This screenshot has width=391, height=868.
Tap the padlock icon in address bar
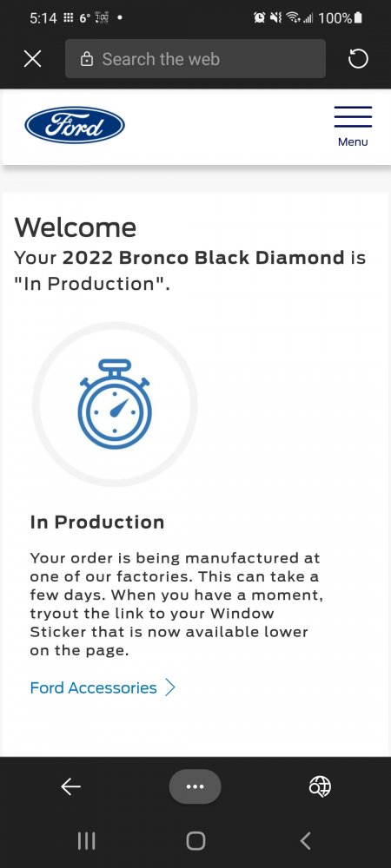[86, 59]
